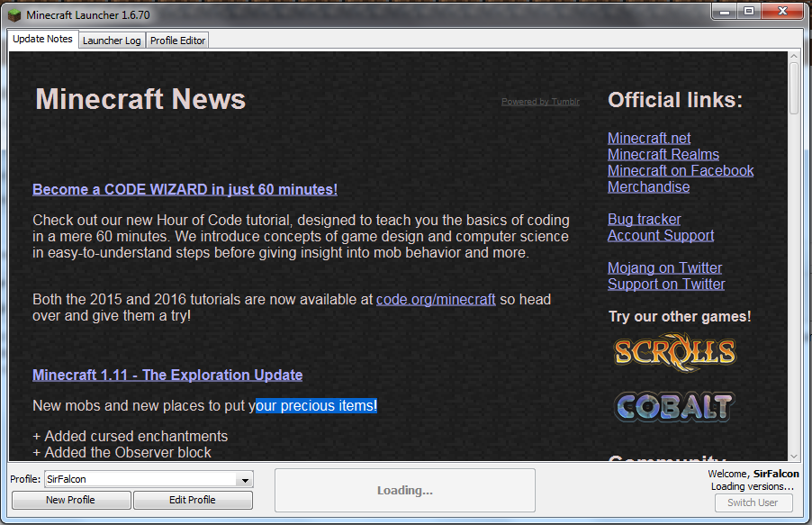Click the Minecraft News heading
The width and height of the screenshot is (812, 525).
[x=140, y=99]
